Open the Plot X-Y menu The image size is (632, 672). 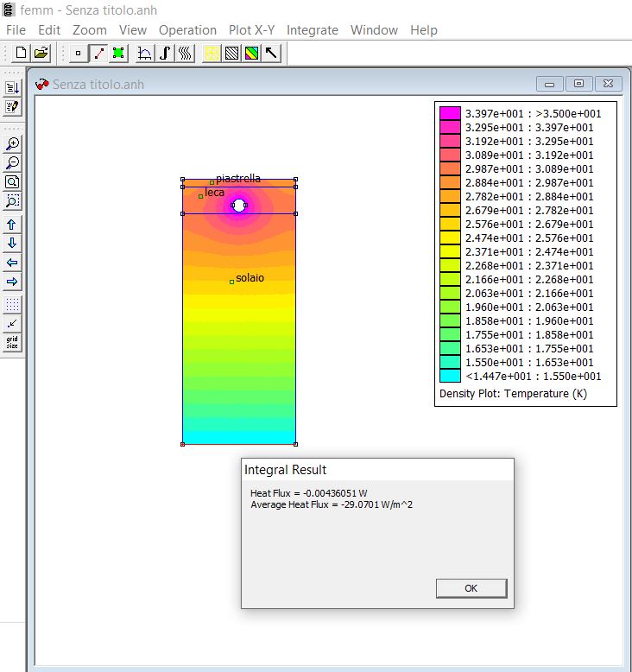pyautogui.click(x=252, y=29)
